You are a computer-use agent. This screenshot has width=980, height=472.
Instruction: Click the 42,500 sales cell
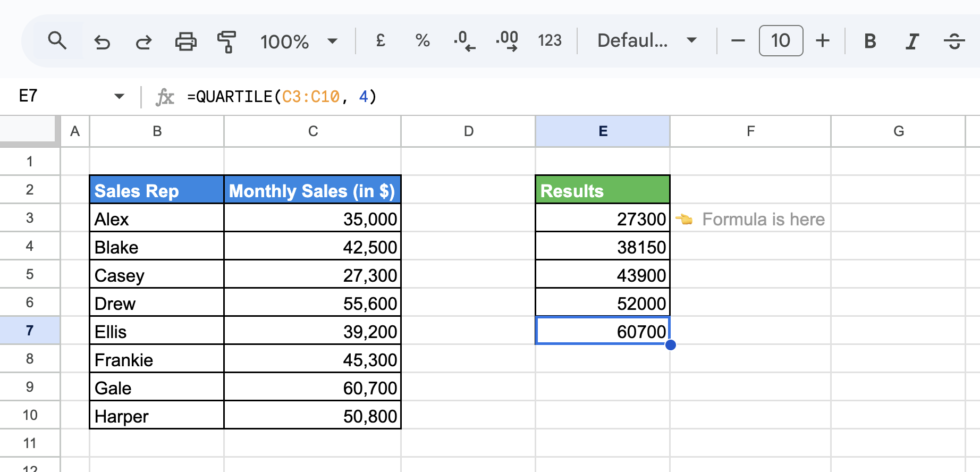pos(312,246)
